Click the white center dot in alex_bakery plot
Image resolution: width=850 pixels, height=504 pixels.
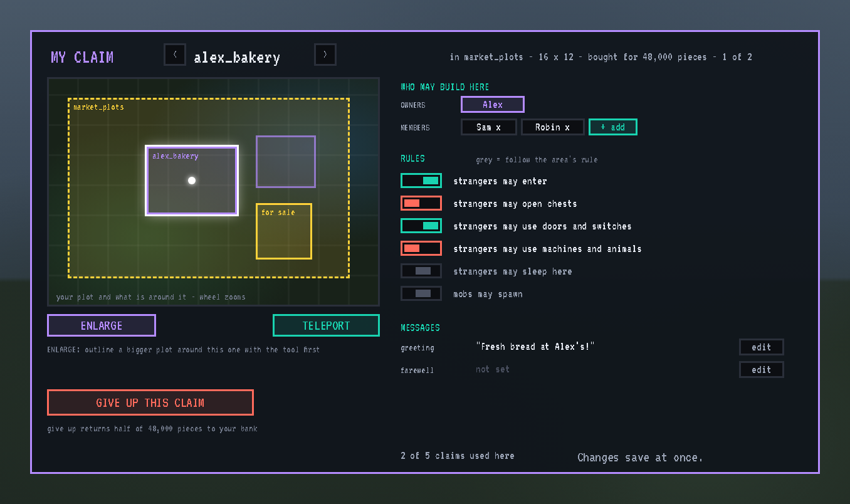(x=192, y=181)
